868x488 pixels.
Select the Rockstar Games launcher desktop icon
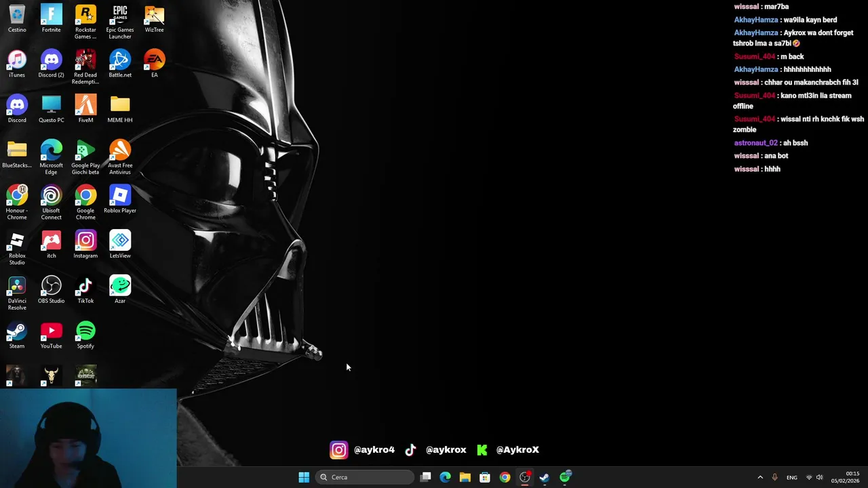pyautogui.click(x=85, y=22)
